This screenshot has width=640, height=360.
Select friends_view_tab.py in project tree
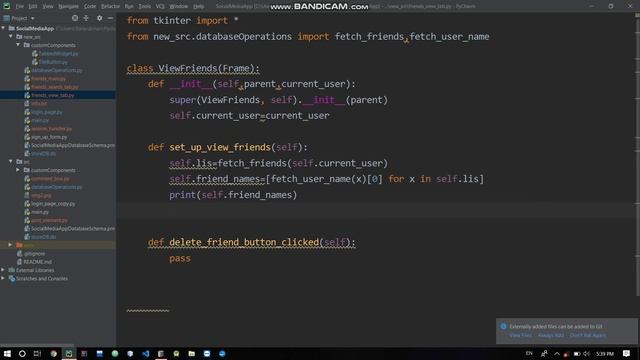[53, 95]
